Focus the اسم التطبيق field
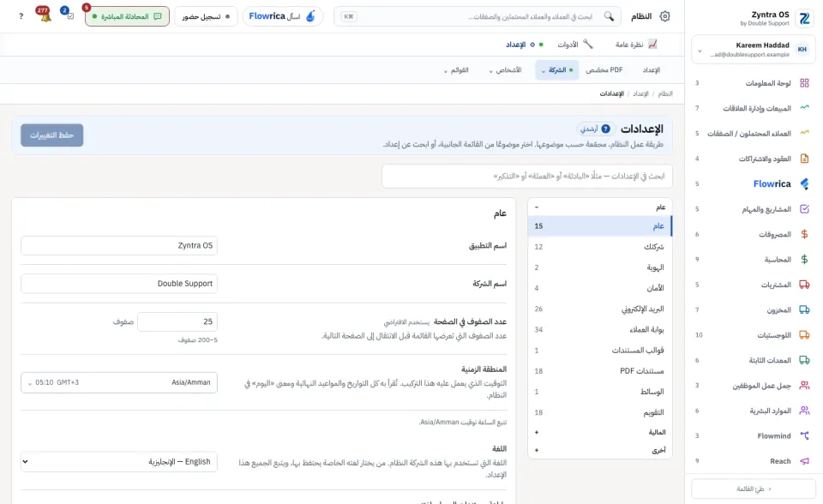This screenshot has height=504, width=823. [x=119, y=245]
